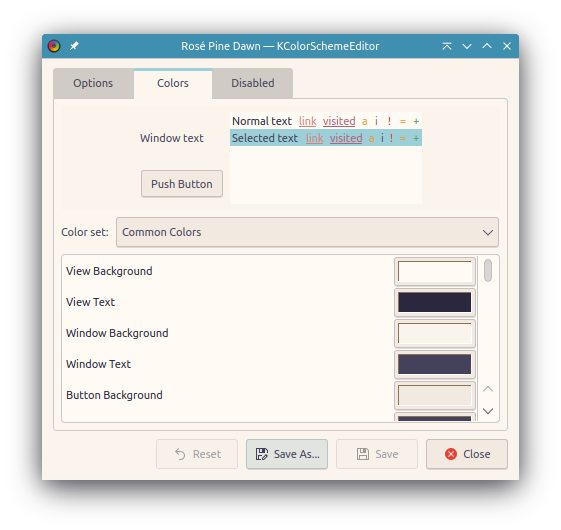Viewport: 561px width, 530px height.
Task: Click the Button Background color swatch
Action: 435,395
